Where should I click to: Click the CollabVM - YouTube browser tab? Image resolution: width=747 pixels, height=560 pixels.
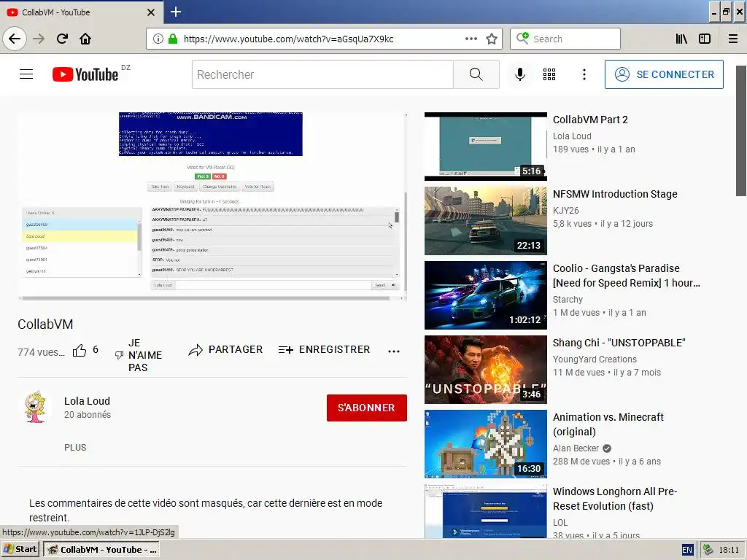click(x=81, y=12)
